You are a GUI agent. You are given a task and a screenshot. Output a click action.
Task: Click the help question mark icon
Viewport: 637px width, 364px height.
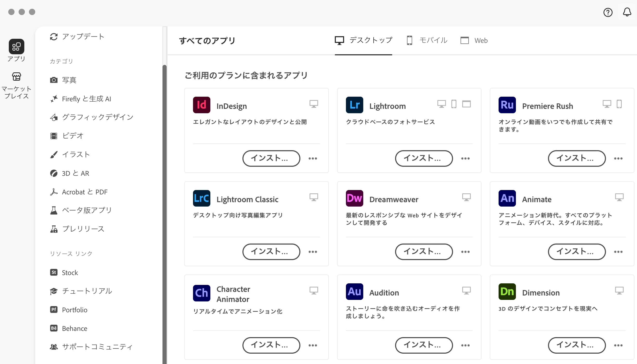(x=608, y=12)
